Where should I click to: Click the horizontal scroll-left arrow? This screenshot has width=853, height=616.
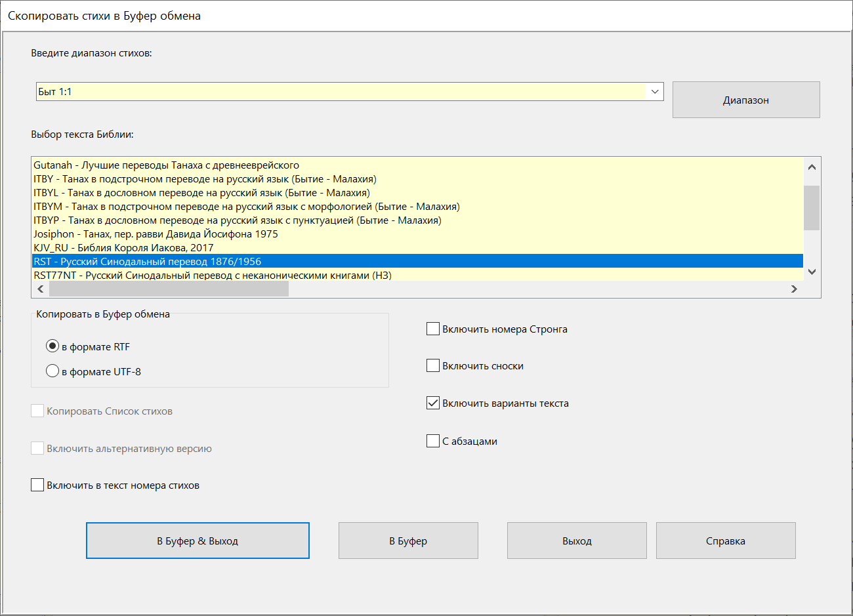click(x=41, y=289)
